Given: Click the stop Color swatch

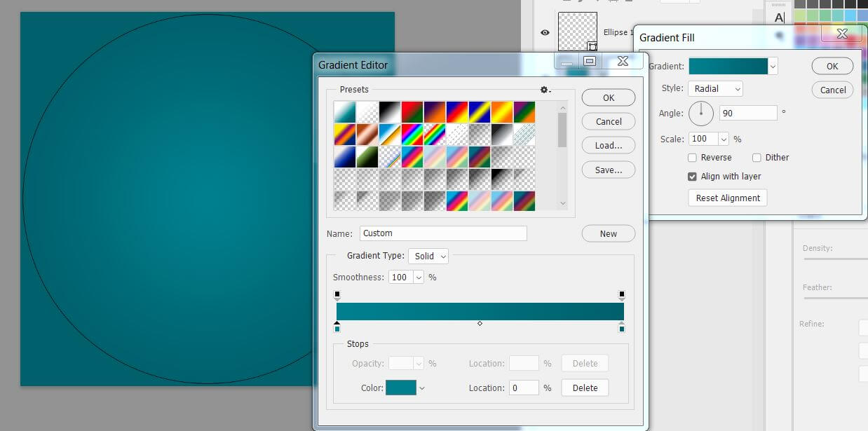Looking at the screenshot, I should (401, 388).
